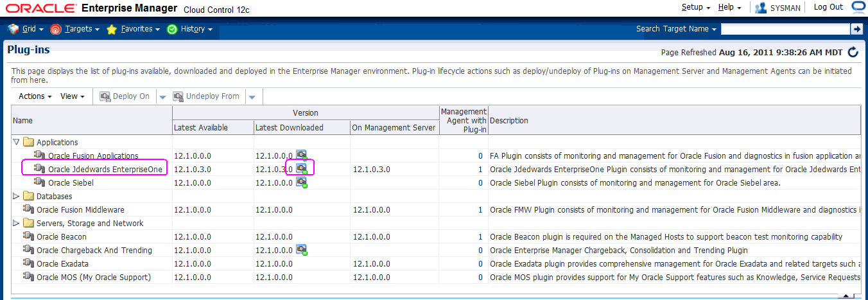Open the History menu

click(x=196, y=29)
